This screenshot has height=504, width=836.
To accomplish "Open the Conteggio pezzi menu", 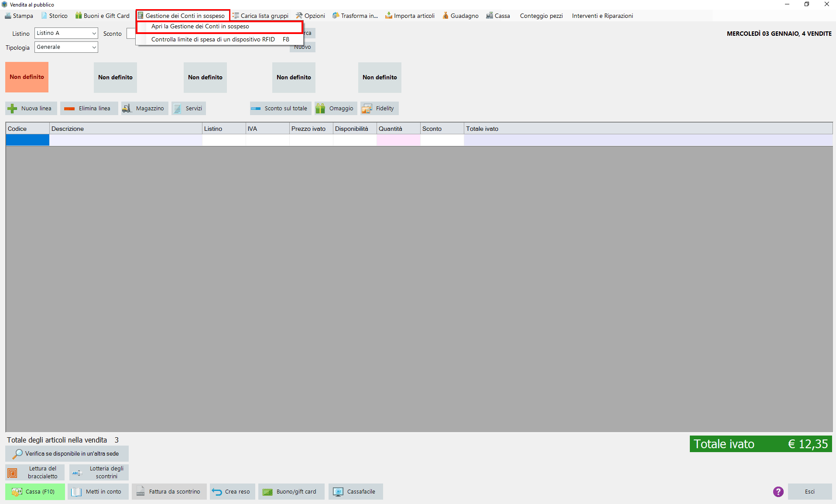I will [541, 16].
